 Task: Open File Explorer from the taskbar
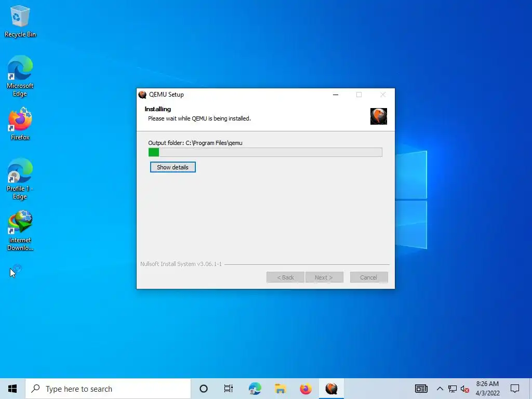(x=280, y=389)
